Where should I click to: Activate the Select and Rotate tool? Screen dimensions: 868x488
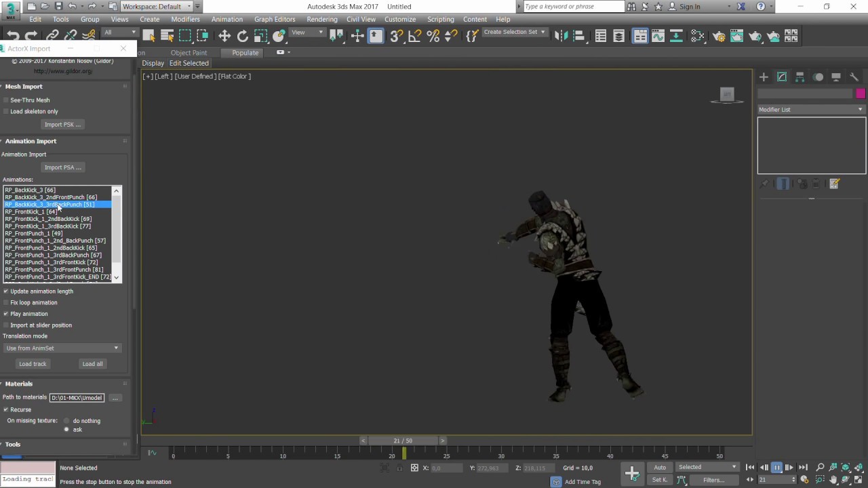(242, 36)
